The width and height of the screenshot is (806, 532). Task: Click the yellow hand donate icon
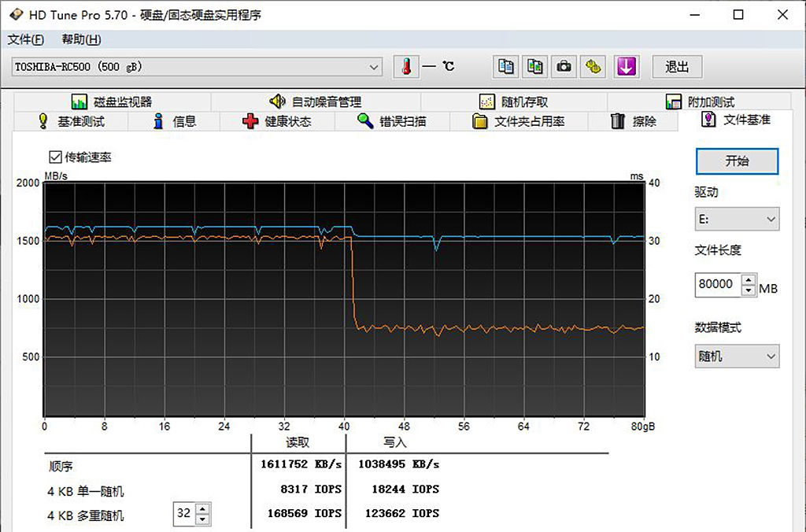pos(593,67)
